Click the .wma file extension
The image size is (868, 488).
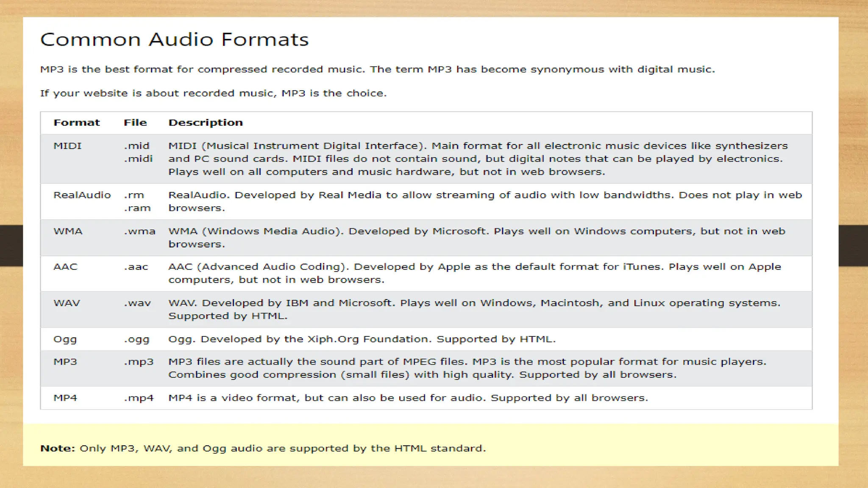(140, 231)
